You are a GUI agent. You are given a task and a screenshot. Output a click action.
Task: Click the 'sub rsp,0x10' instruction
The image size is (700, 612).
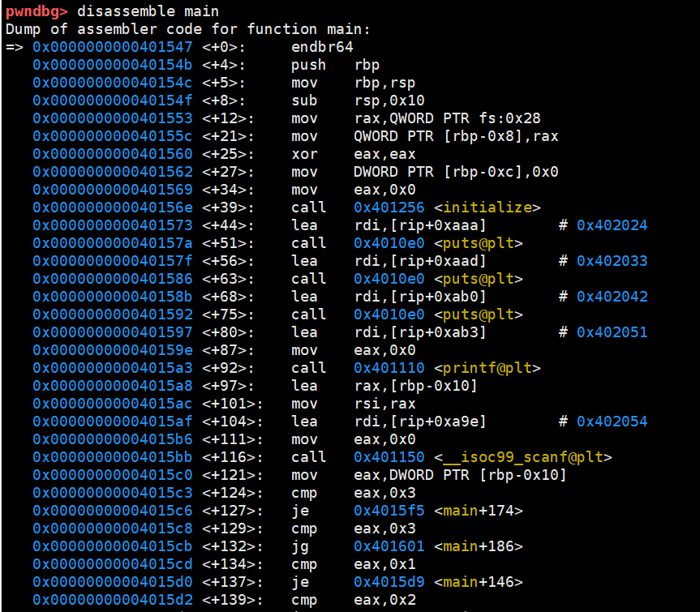click(358, 101)
